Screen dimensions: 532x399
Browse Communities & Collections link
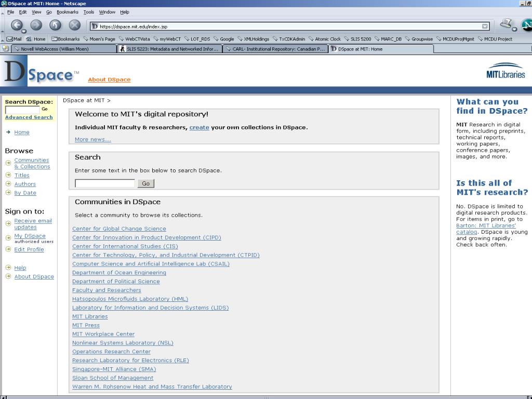pos(32,163)
